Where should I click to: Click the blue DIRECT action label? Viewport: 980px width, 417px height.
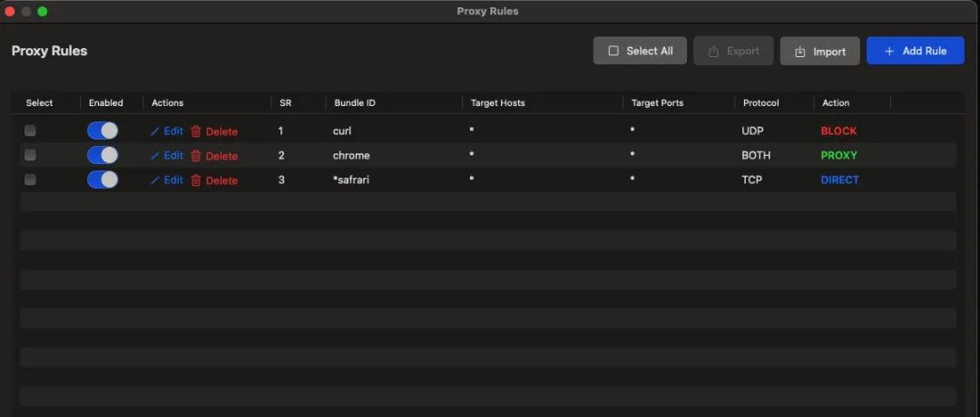pyautogui.click(x=840, y=179)
